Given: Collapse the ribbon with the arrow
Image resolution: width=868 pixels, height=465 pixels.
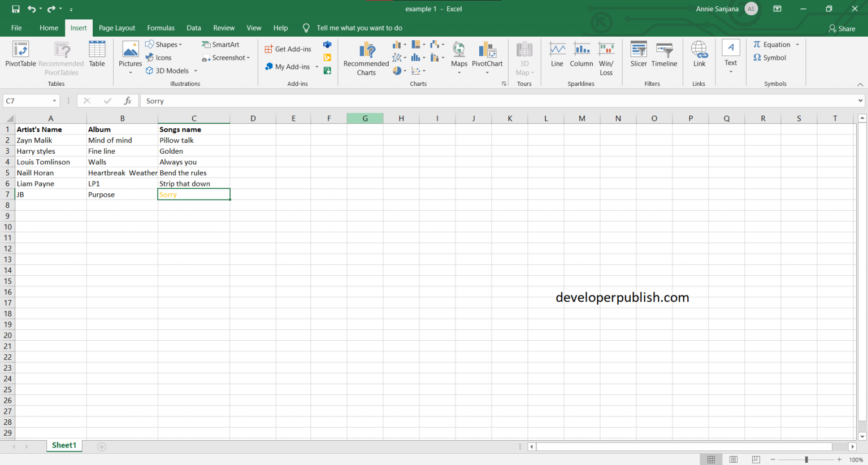Looking at the screenshot, I should 861,84.
